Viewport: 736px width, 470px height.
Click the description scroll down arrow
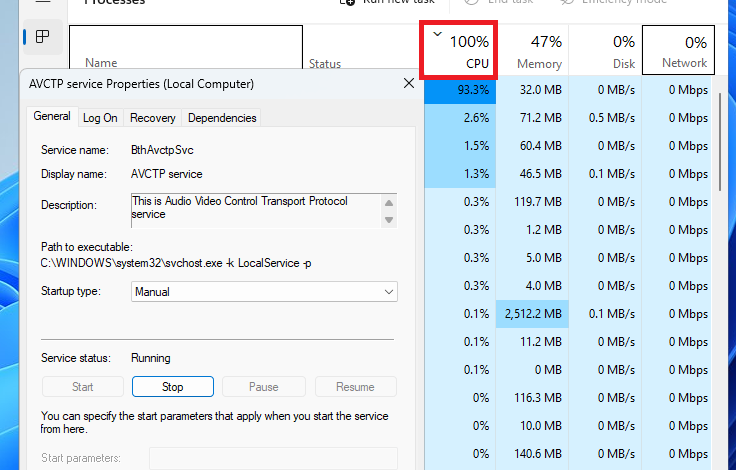[x=389, y=219]
